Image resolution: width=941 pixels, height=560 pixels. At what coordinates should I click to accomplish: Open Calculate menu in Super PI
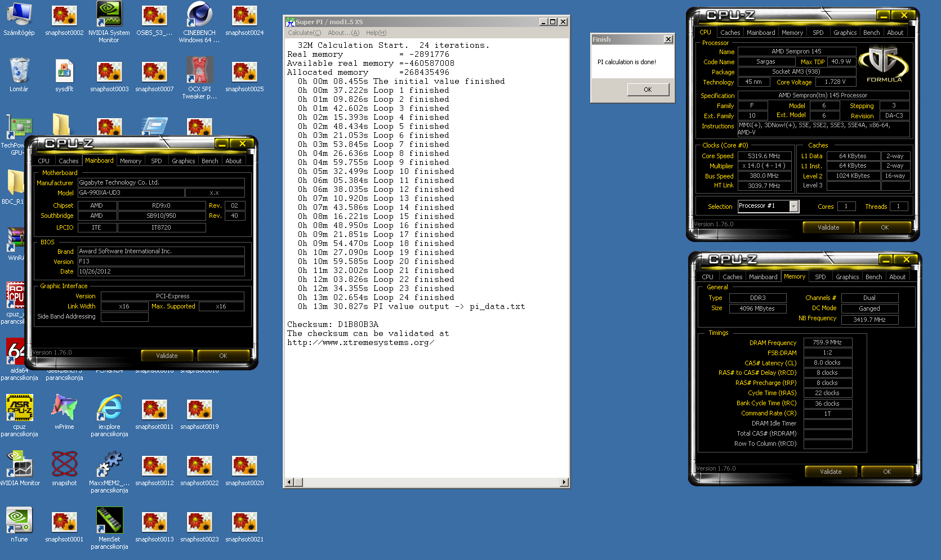pyautogui.click(x=304, y=33)
